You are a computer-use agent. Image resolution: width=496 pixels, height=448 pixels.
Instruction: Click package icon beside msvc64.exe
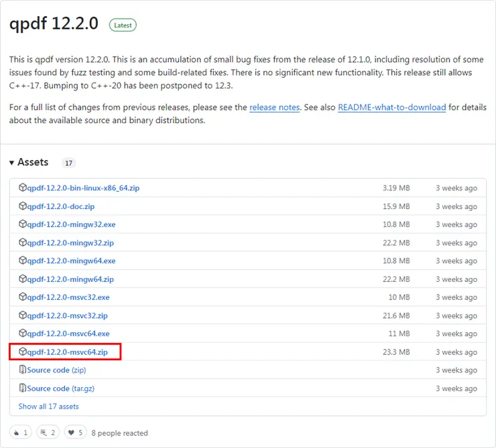pyautogui.click(x=23, y=333)
